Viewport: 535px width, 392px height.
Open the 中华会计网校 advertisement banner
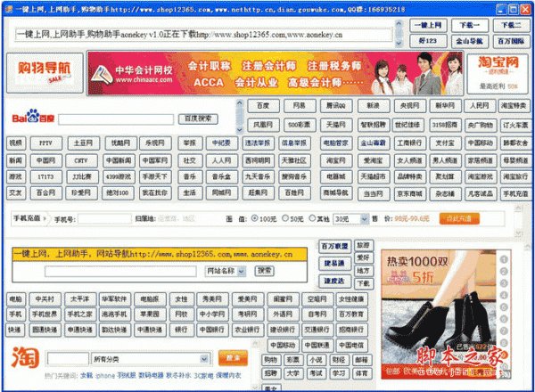pyautogui.click(x=275, y=73)
